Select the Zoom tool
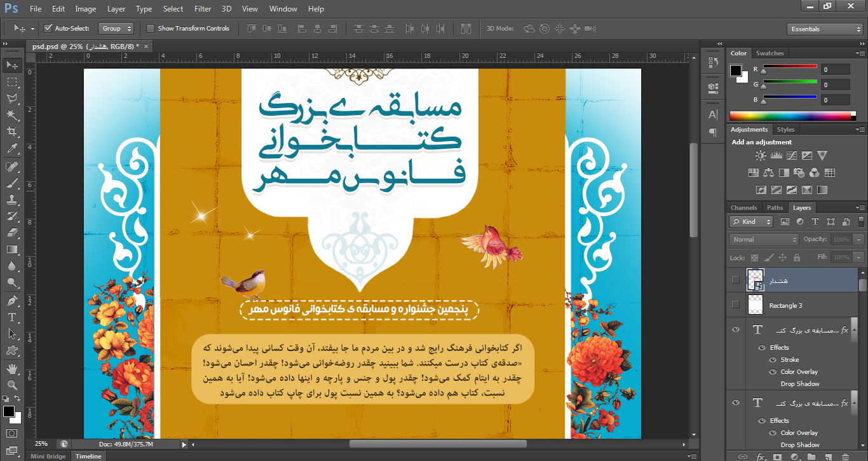The width and height of the screenshot is (868, 461). 11,385
